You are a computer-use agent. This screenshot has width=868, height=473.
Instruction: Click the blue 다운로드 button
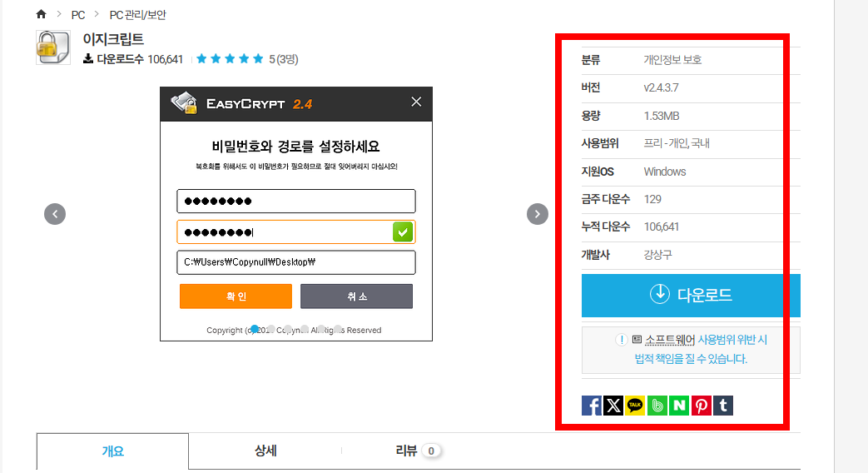pos(691,296)
